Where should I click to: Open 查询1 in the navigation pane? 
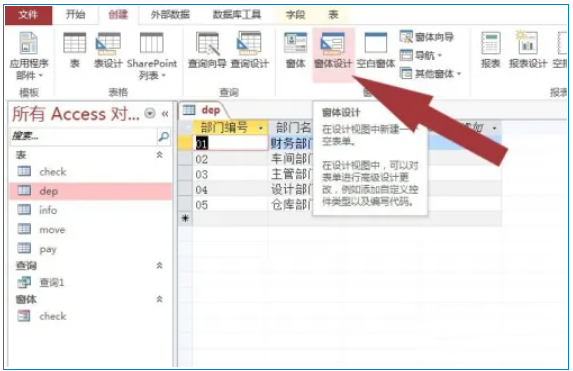(52, 282)
